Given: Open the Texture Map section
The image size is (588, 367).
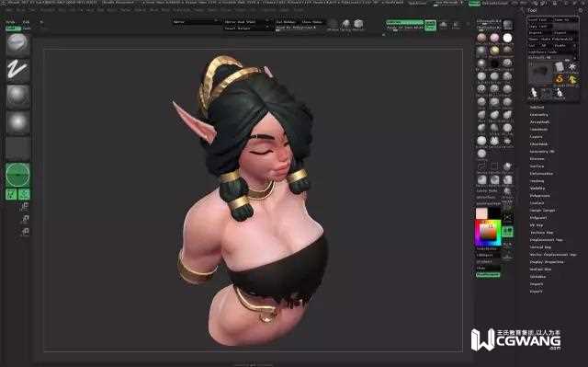Looking at the screenshot, I should pos(541,233).
